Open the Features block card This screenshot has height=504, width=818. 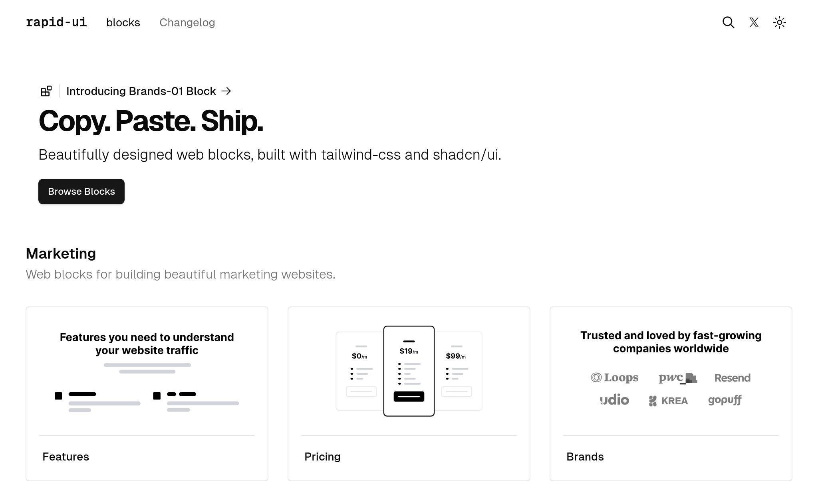coord(147,393)
